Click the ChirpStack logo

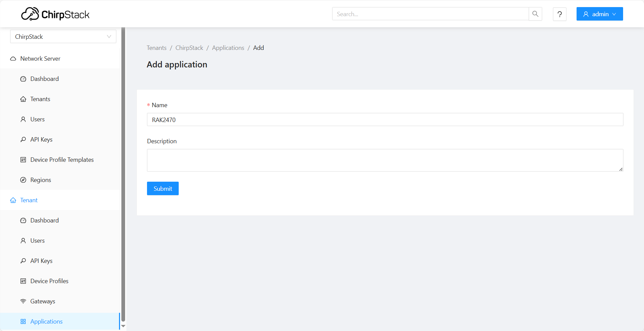(55, 14)
